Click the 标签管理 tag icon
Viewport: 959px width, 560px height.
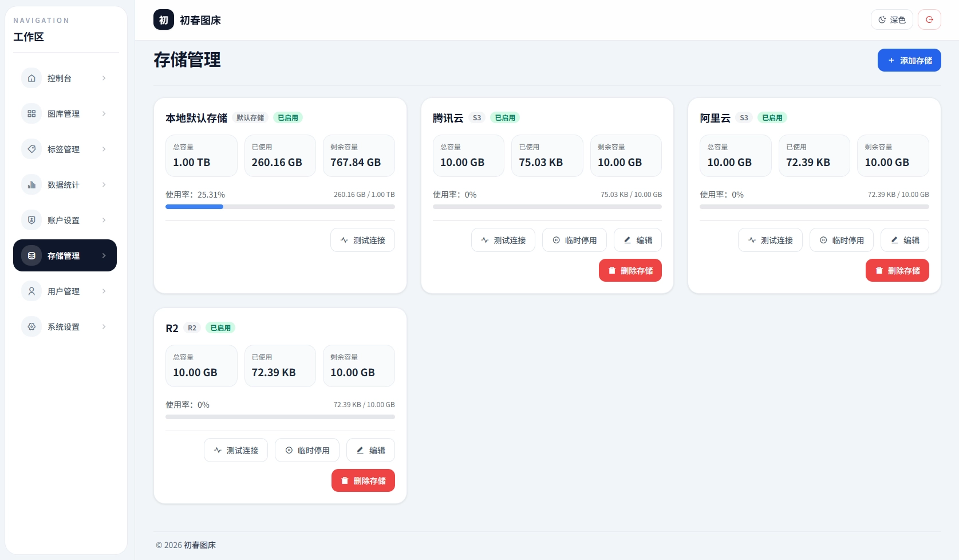click(31, 149)
